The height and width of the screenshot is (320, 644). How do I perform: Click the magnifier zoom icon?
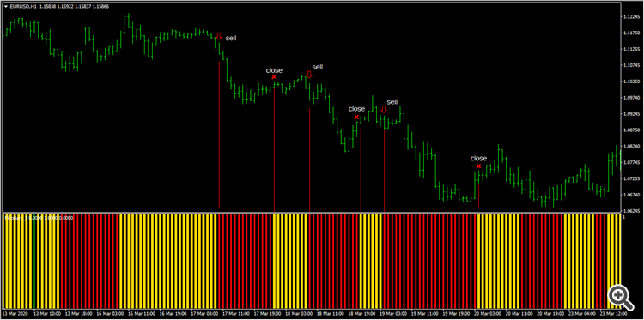(621, 297)
